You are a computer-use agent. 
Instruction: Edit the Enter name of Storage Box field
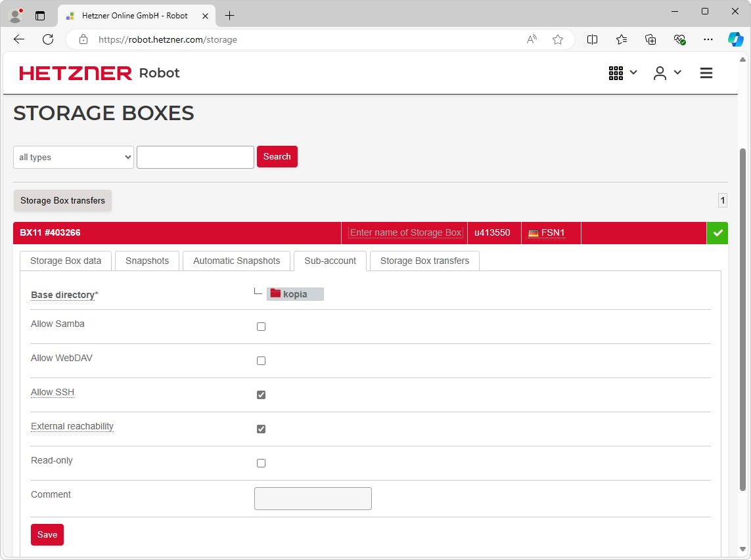coord(405,232)
